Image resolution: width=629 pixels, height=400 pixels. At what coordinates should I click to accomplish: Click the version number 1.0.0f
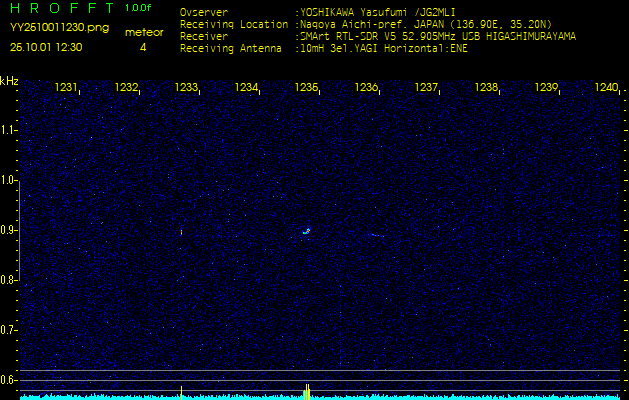pos(140,8)
